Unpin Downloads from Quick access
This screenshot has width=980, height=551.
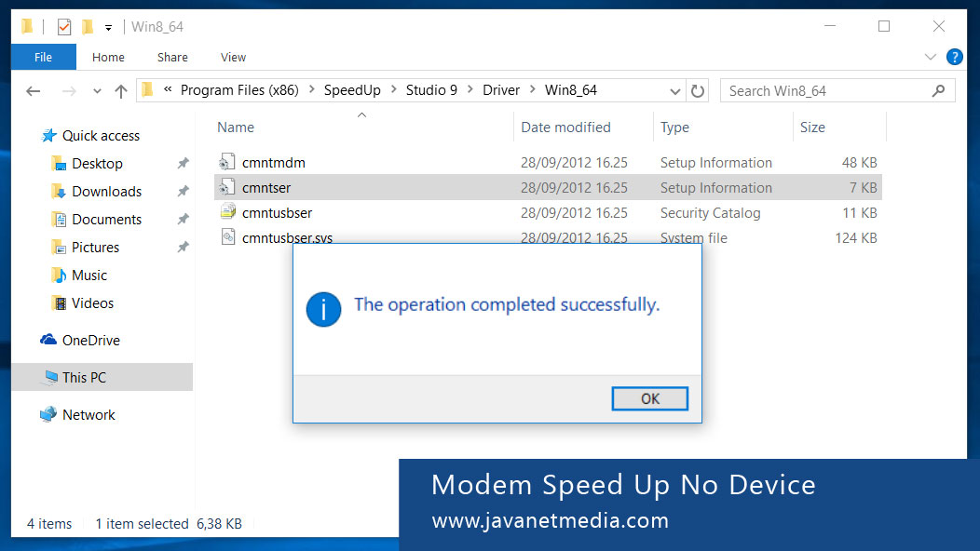[x=184, y=191]
